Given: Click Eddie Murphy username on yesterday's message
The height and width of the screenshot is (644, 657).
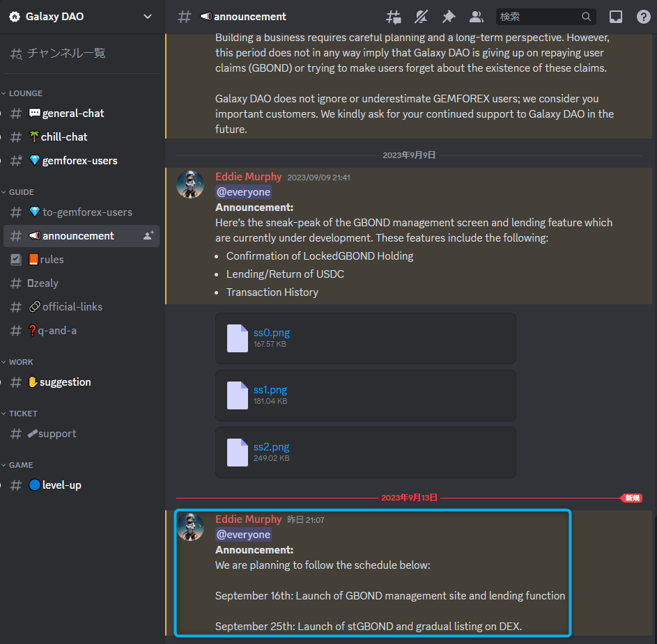Looking at the screenshot, I should tap(249, 519).
